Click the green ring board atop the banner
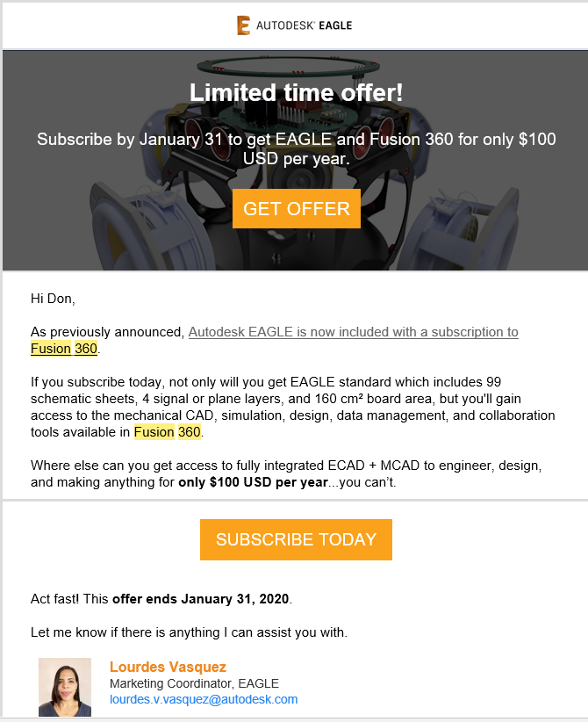Screen dimensions: 588x722 289,66
